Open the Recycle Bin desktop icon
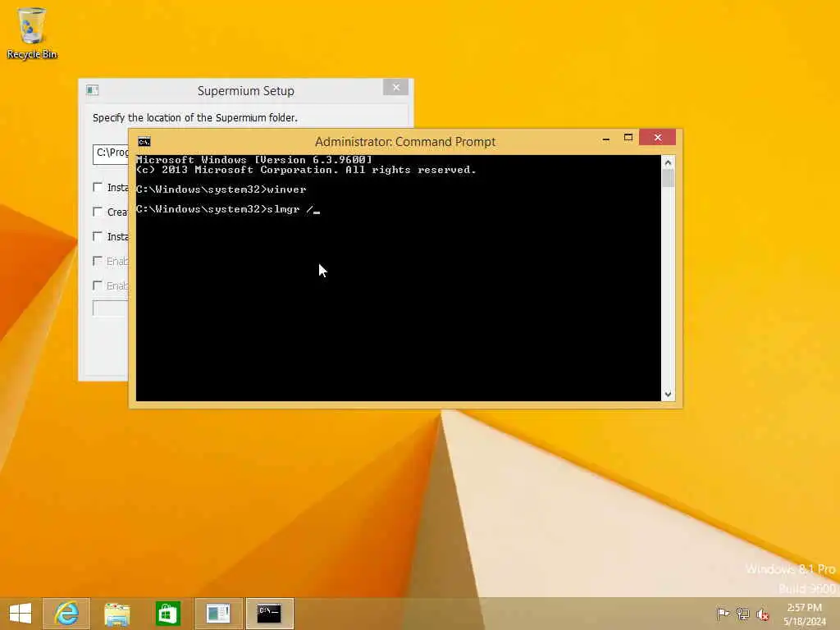 pyautogui.click(x=32, y=33)
